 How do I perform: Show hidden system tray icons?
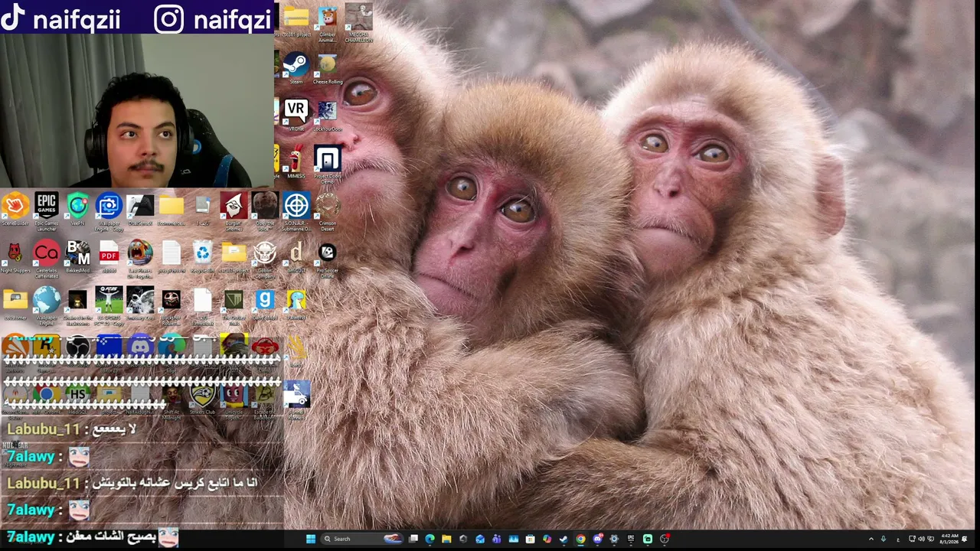[871, 539]
